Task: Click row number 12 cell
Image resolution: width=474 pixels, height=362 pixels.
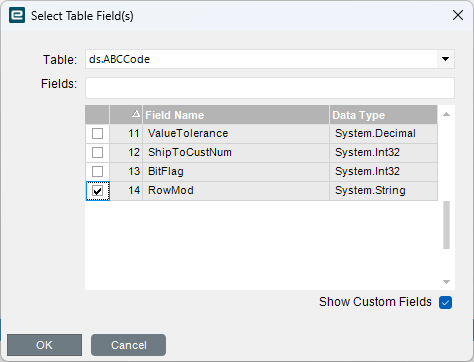Action: [x=126, y=153]
